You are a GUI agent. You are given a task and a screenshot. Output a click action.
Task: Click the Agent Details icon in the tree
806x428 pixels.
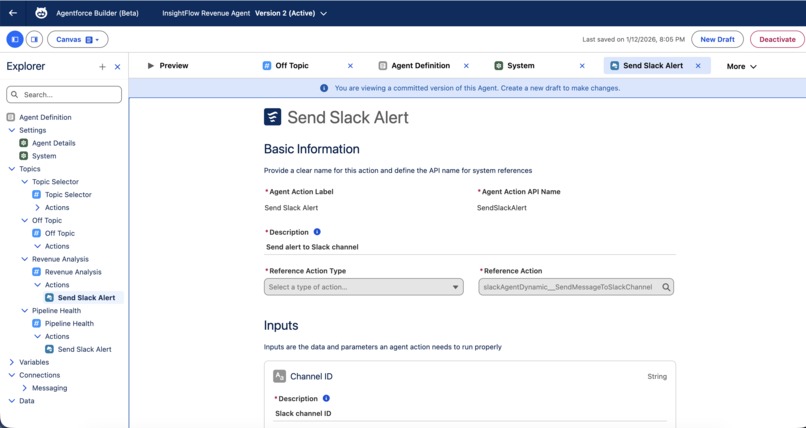click(x=24, y=143)
